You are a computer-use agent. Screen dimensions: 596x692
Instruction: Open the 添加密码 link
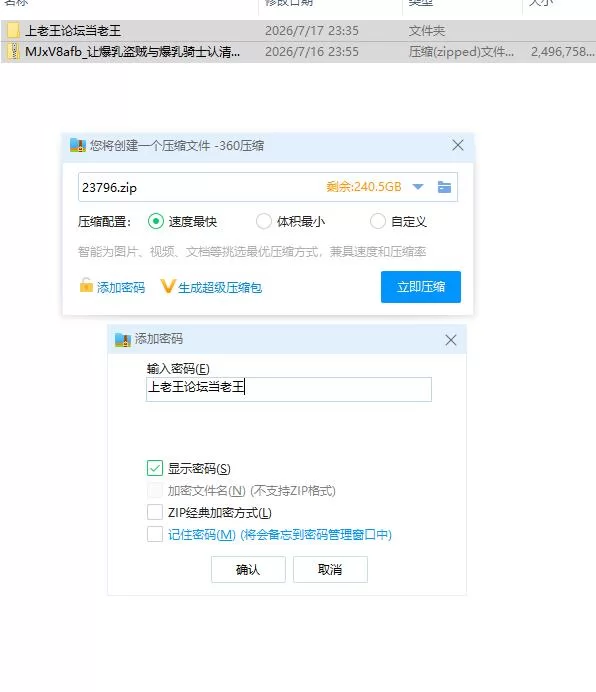[121, 287]
